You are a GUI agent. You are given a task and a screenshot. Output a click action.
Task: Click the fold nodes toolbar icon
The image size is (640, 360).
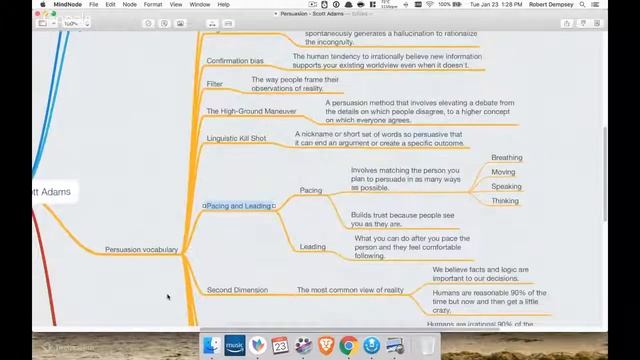coord(228,24)
